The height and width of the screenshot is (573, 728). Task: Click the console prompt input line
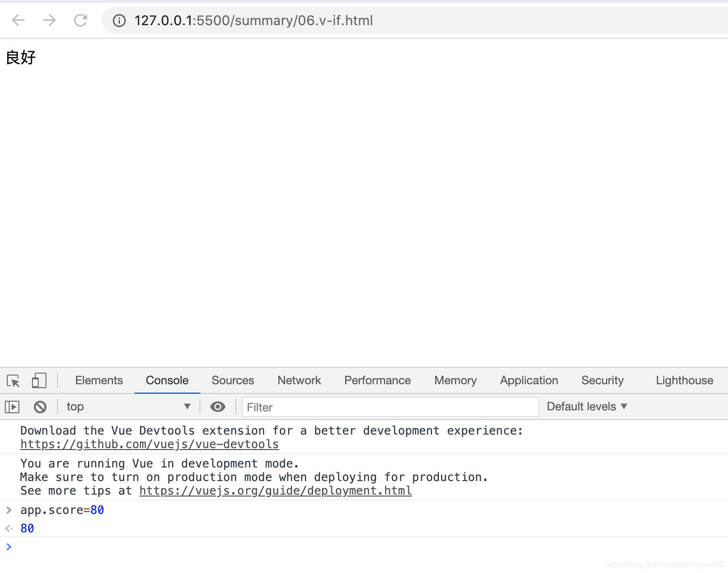coord(368,547)
